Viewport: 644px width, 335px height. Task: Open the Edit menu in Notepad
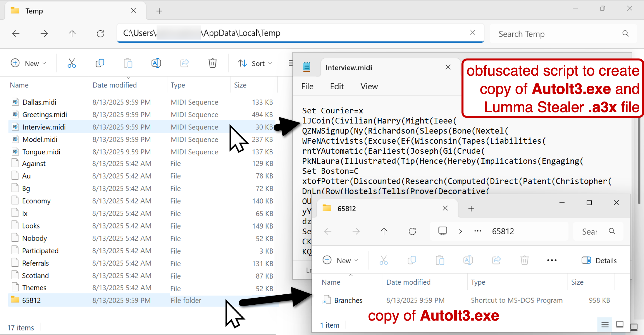(x=337, y=86)
